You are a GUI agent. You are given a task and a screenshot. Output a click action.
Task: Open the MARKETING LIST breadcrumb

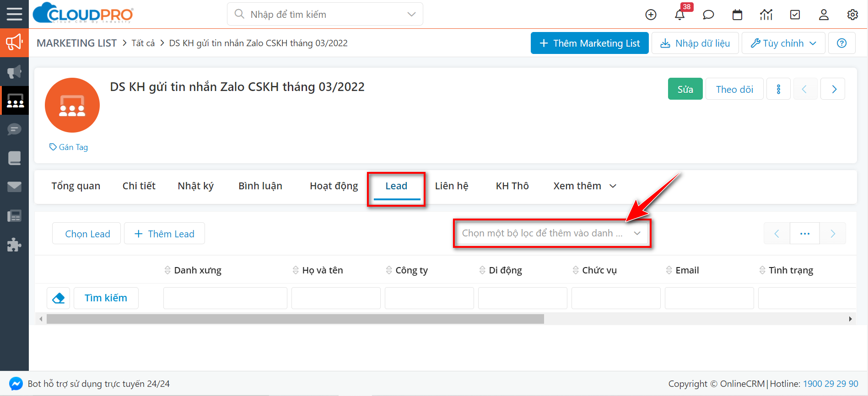click(76, 43)
